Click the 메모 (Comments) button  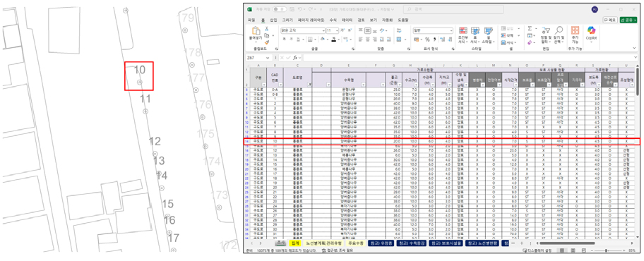(610, 20)
